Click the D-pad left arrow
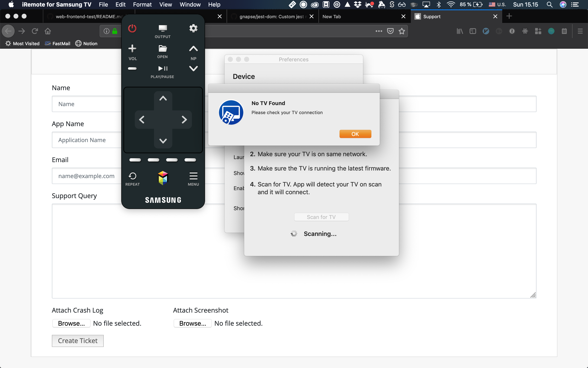This screenshot has width=588, height=368. [142, 120]
